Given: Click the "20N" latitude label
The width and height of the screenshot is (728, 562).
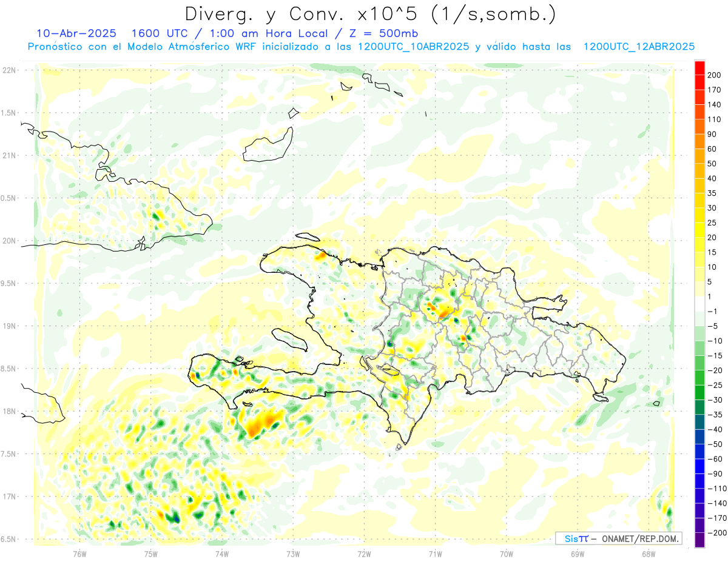Looking at the screenshot, I should click(x=8, y=241).
